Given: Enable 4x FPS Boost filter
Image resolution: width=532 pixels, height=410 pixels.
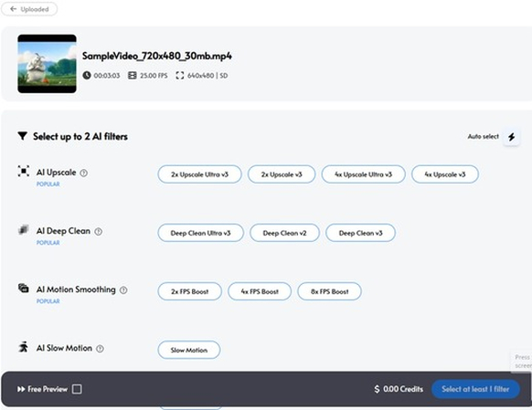Looking at the screenshot, I should [x=260, y=291].
